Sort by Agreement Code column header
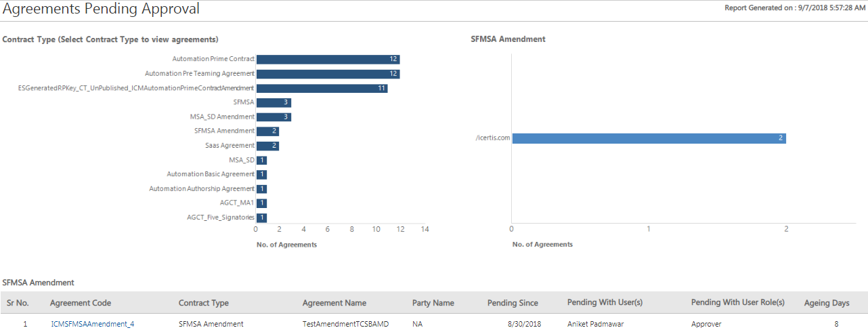 pos(81,303)
